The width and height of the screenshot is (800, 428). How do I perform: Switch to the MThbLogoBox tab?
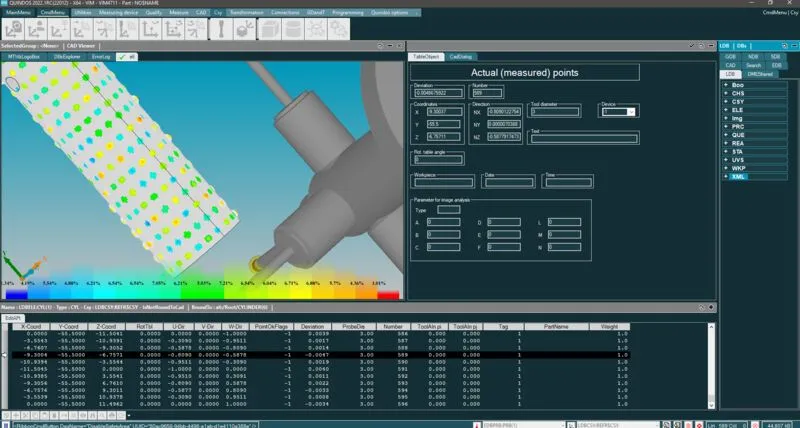(24, 57)
